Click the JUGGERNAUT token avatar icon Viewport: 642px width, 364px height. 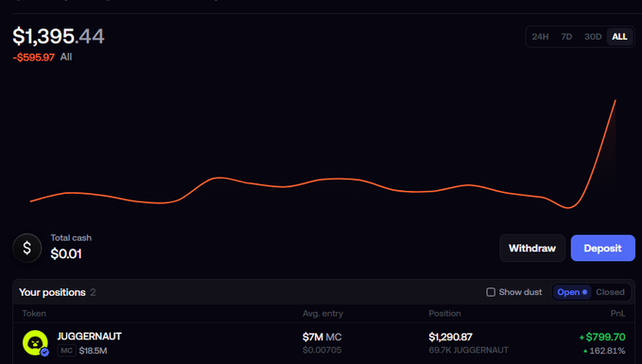tap(35, 342)
